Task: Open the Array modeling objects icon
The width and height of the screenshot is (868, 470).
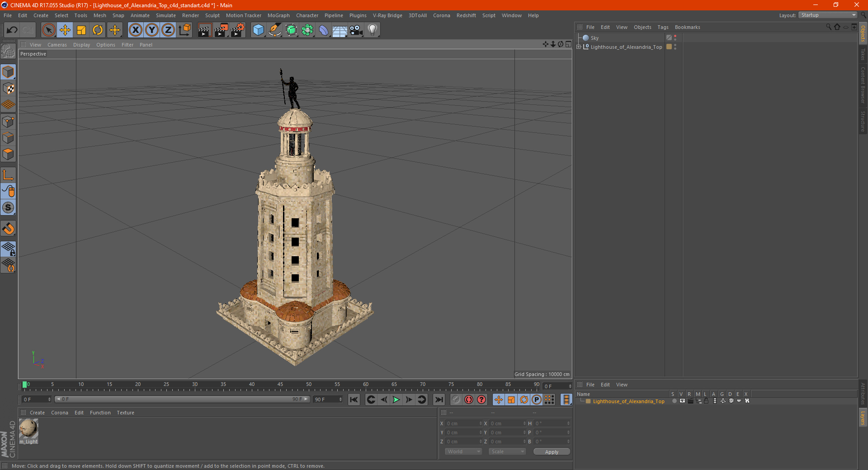Action: point(307,30)
